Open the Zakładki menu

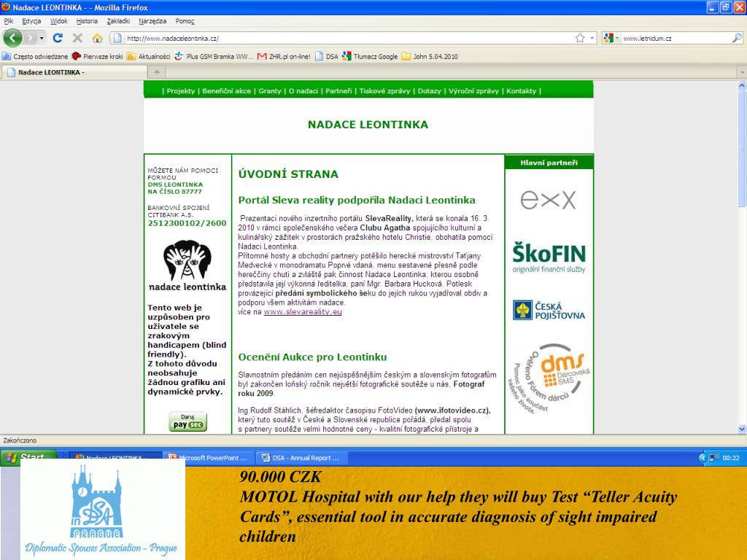(119, 21)
